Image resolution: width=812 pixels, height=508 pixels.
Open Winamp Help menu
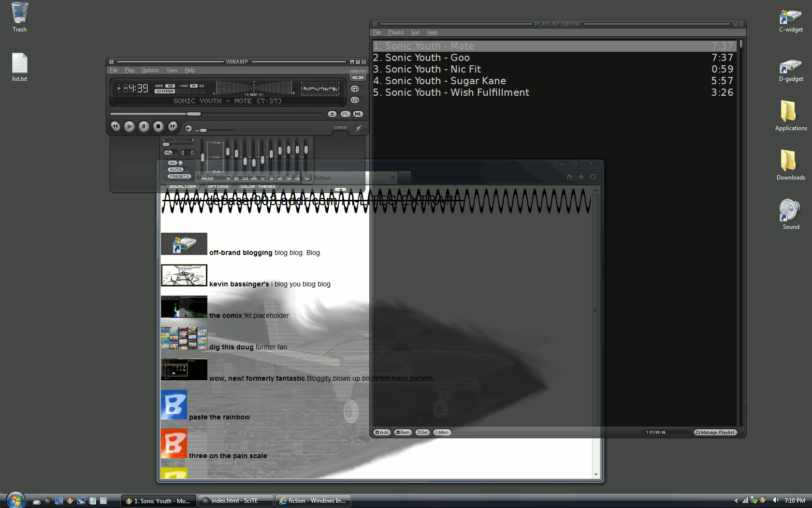[189, 71]
